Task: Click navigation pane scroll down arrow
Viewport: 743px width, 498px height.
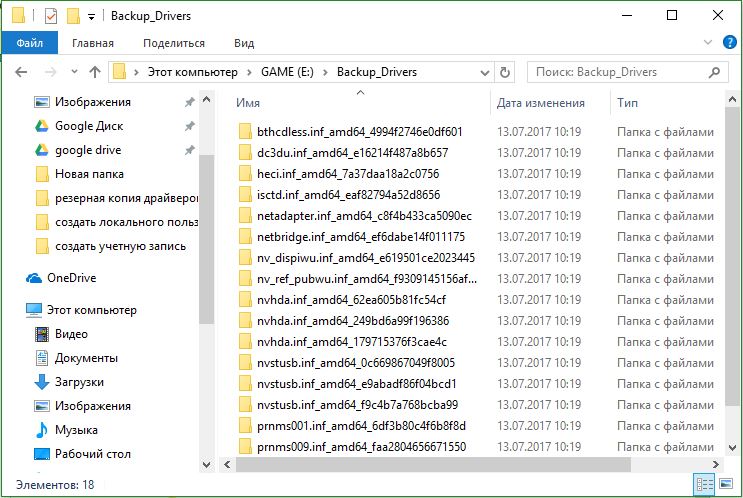Action: coord(206,464)
